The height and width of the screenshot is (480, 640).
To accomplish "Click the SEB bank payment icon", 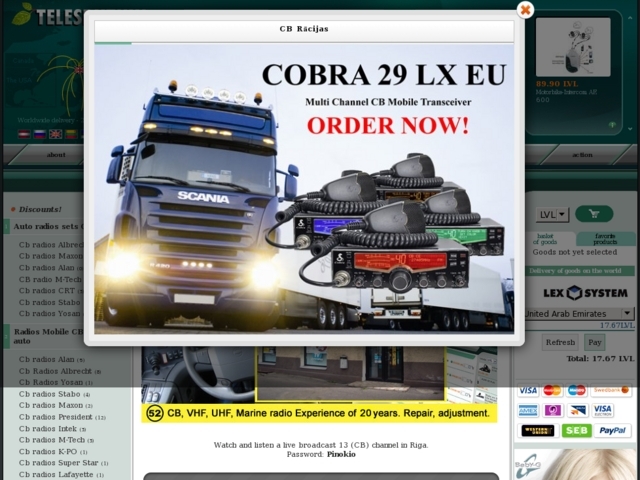I will click(x=576, y=430).
